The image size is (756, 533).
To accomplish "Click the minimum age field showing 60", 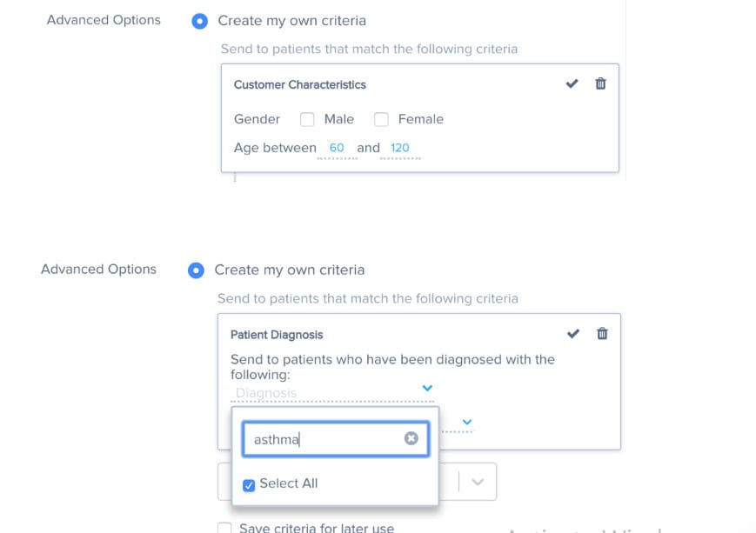I will [337, 148].
